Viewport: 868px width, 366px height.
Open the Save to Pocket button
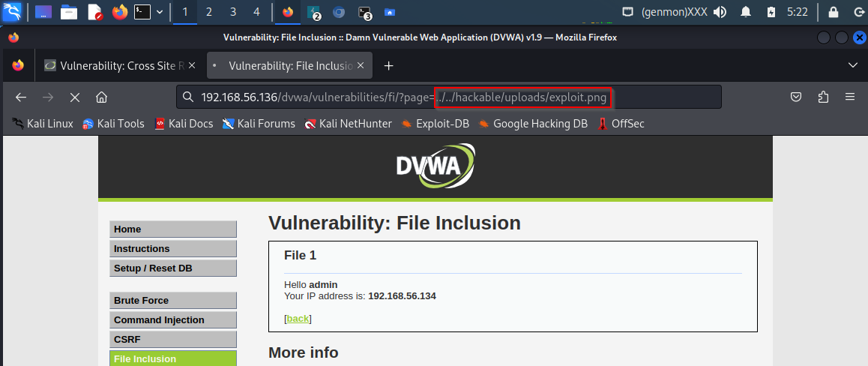pos(796,97)
